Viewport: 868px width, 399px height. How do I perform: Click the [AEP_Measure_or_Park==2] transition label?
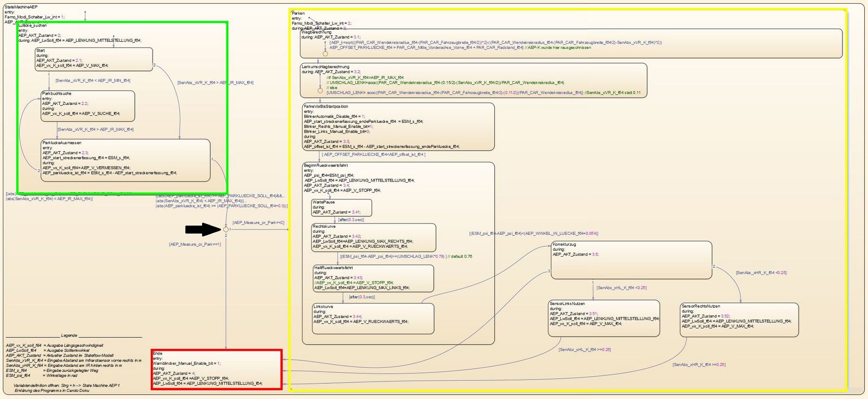[258, 222]
